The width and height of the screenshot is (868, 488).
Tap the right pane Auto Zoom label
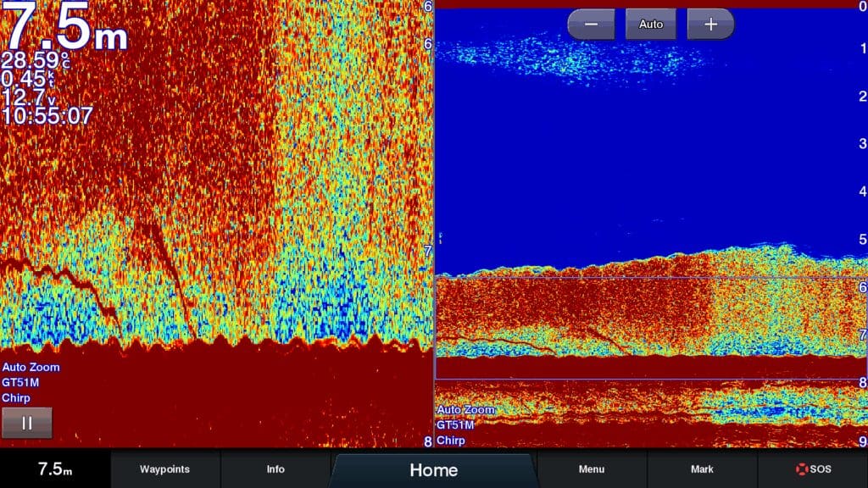point(465,410)
